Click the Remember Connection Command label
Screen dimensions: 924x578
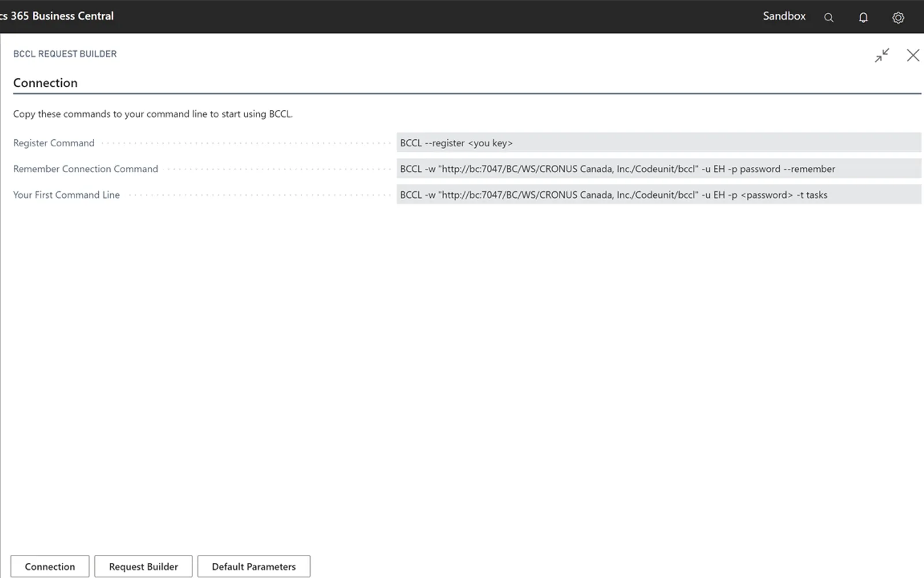pyautogui.click(x=85, y=169)
